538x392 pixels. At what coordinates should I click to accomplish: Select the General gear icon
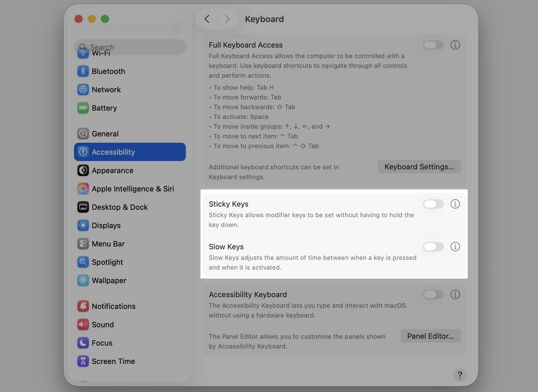coord(83,134)
